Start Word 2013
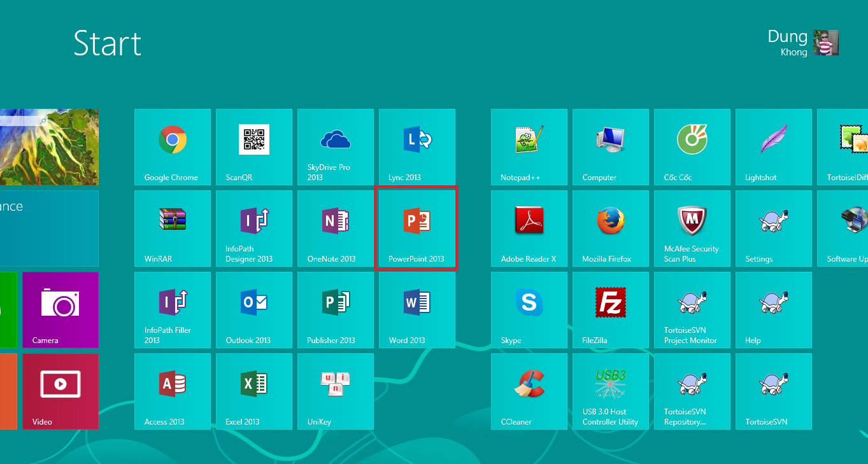Viewport: 868px width, 464px height. tap(417, 310)
